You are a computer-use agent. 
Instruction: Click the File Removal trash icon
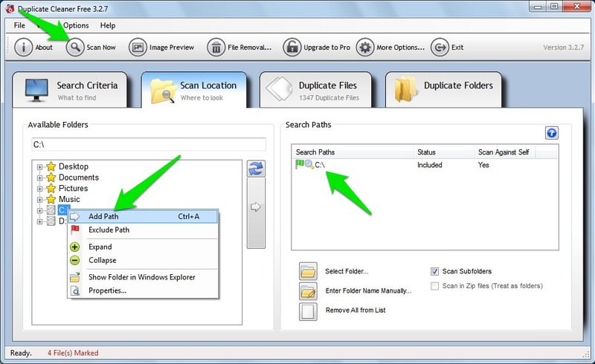coord(216,48)
